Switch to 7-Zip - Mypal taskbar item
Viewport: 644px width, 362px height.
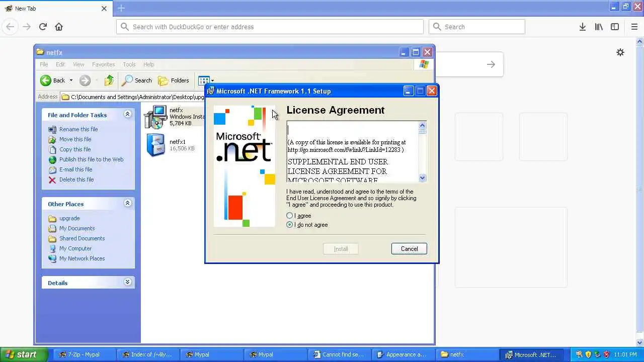click(x=84, y=354)
